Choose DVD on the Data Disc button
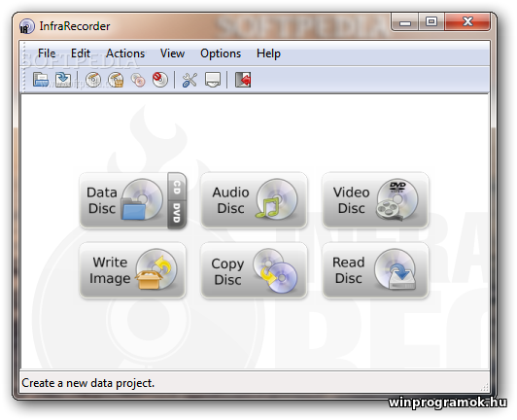The width and height of the screenshot is (517, 420). pyautogui.click(x=177, y=215)
